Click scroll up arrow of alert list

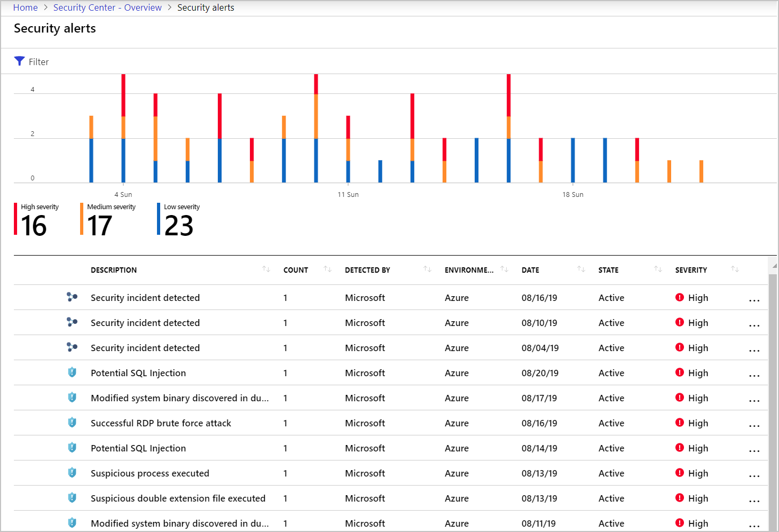tap(774, 265)
